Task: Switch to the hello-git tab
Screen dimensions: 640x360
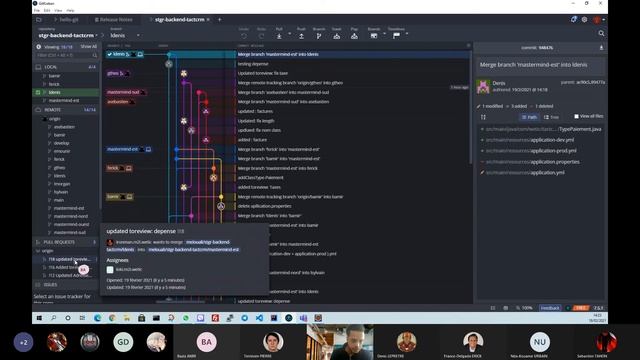Action: 67,20
